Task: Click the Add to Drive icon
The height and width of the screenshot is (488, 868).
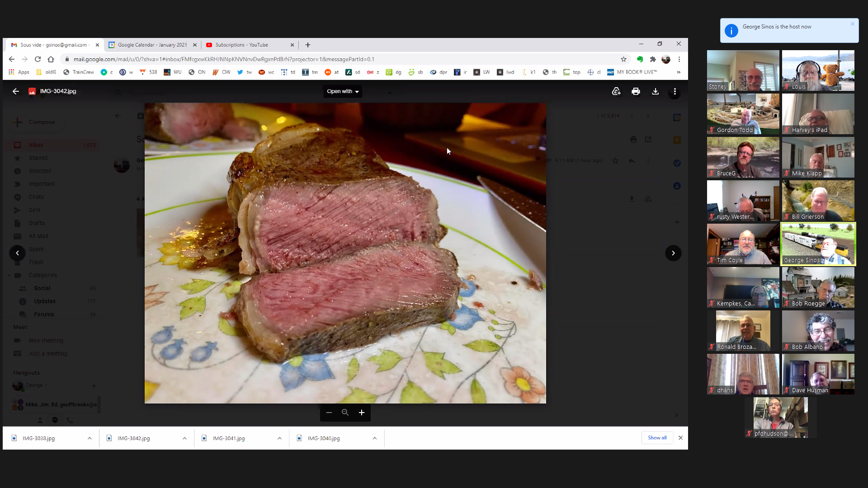Action: point(616,92)
